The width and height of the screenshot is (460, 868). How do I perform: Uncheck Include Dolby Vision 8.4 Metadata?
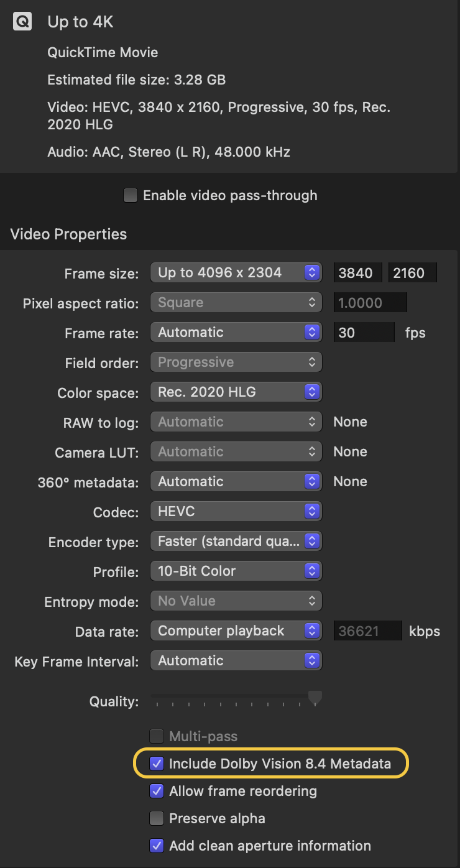pos(157,764)
